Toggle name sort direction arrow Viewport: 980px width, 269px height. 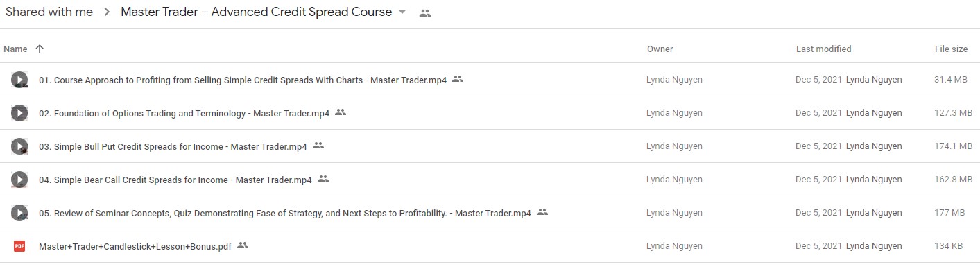(x=40, y=49)
